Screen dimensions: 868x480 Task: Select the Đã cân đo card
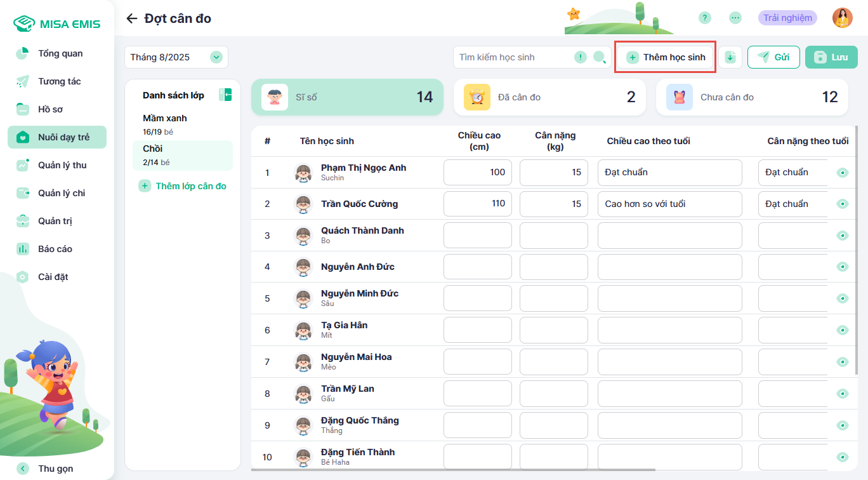pyautogui.click(x=549, y=97)
